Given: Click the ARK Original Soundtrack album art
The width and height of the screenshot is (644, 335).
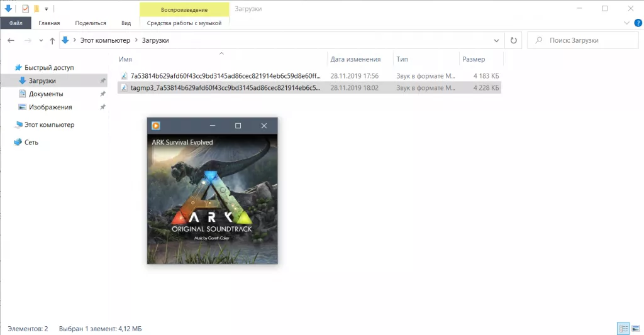Looking at the screenshot, I should click(x=213, y=199).
